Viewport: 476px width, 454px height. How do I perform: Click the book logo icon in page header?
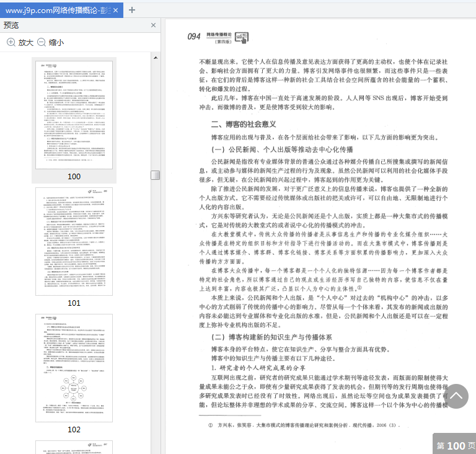242,38
